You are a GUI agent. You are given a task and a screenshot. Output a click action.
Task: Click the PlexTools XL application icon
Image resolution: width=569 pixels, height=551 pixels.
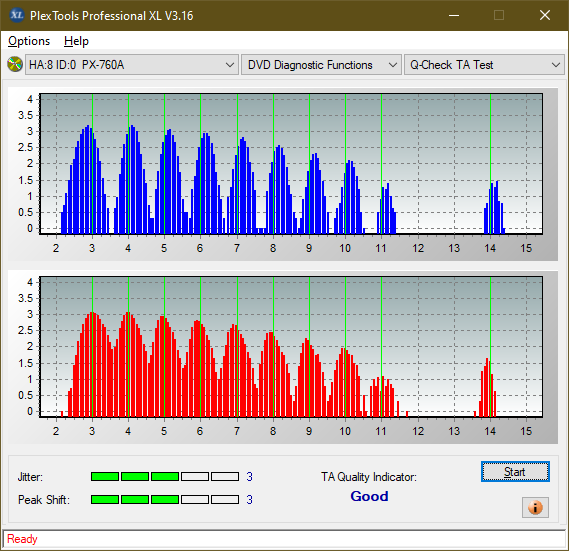pos(16,15)
